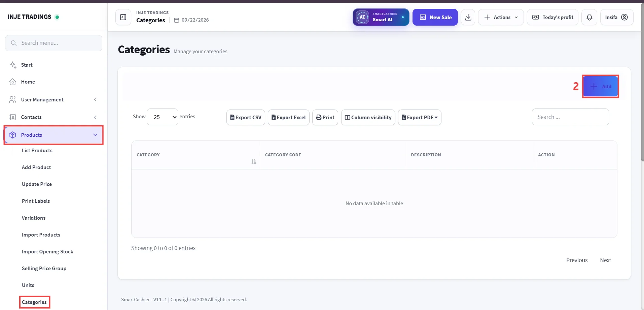Viewport: 644px width, 310px height.
Task: Focus the Search menu field
Action: coord(53,43)
